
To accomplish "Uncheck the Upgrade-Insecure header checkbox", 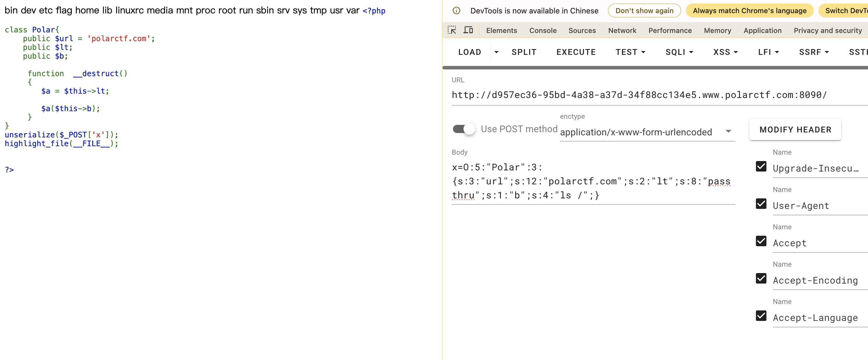I will [x=761, y=166].
